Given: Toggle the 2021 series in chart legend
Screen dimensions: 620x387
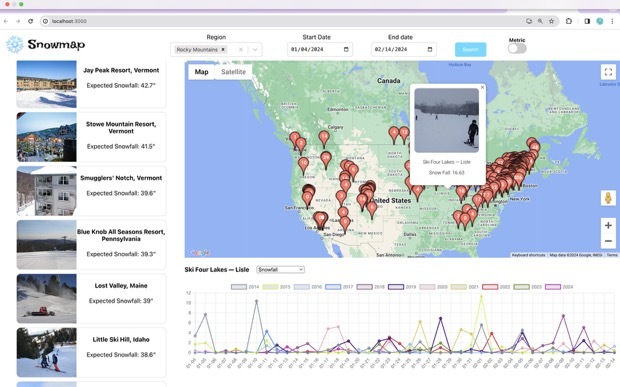Looking at the screenshot, I should click(465, 287).
